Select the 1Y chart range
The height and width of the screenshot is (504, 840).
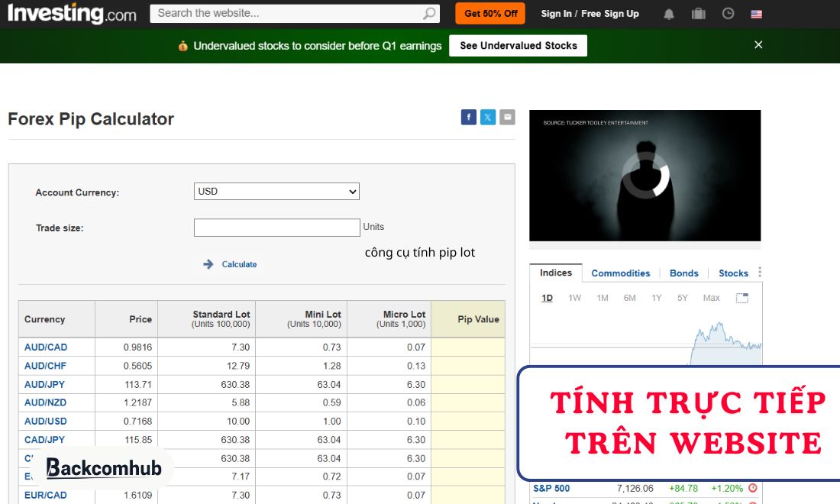click(x=657, y=298)
